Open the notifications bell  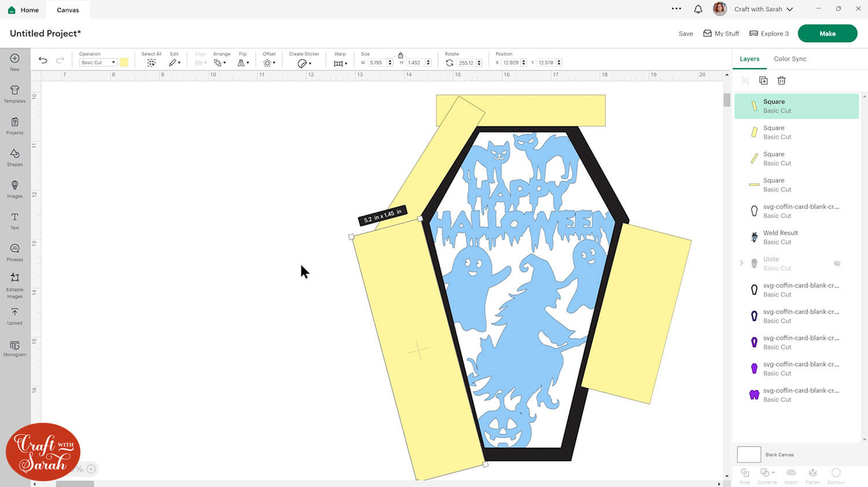698,9
